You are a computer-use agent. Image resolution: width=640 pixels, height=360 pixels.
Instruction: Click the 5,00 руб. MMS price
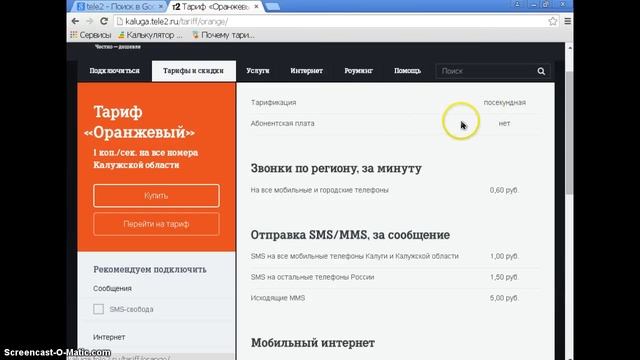pos(504,298)
